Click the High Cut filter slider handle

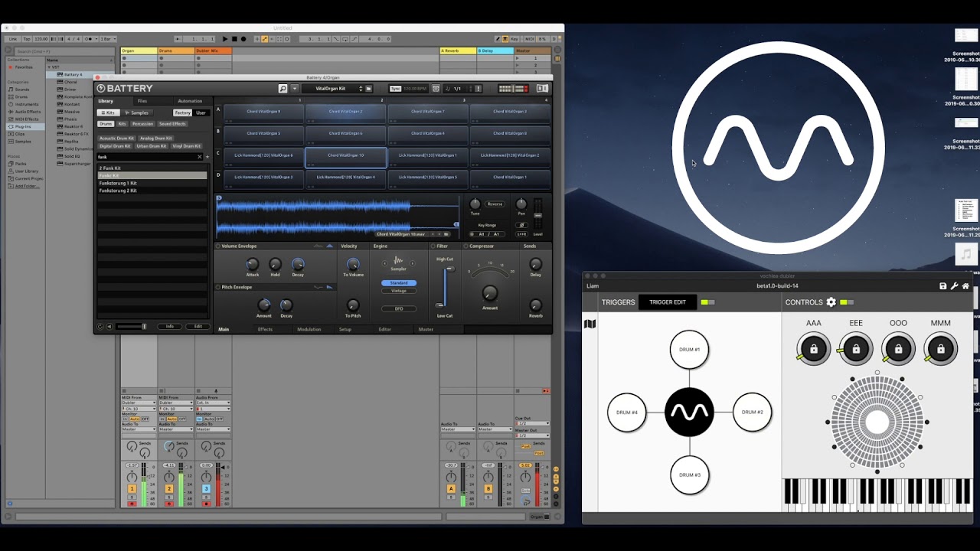[449, 269]
